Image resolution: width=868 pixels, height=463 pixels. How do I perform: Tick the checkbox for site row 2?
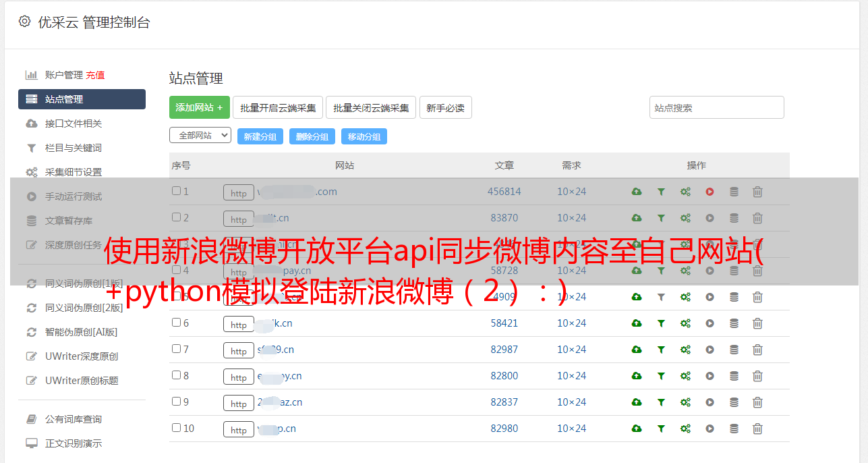click(x=176, y=217)
